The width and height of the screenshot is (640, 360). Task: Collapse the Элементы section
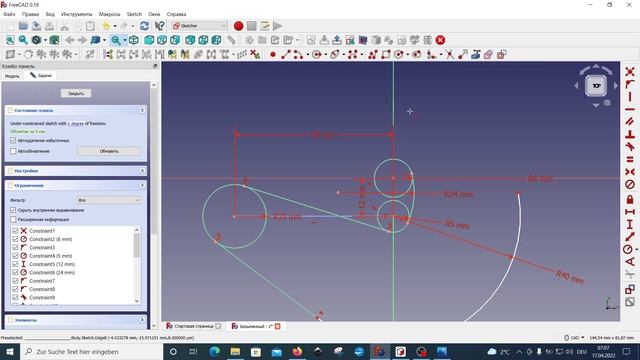click(142, 320)
